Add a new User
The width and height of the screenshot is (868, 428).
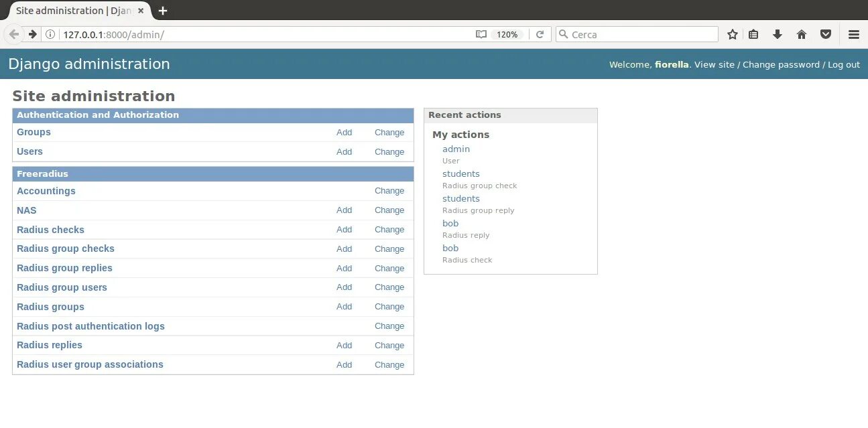click(x=344, y=152)
